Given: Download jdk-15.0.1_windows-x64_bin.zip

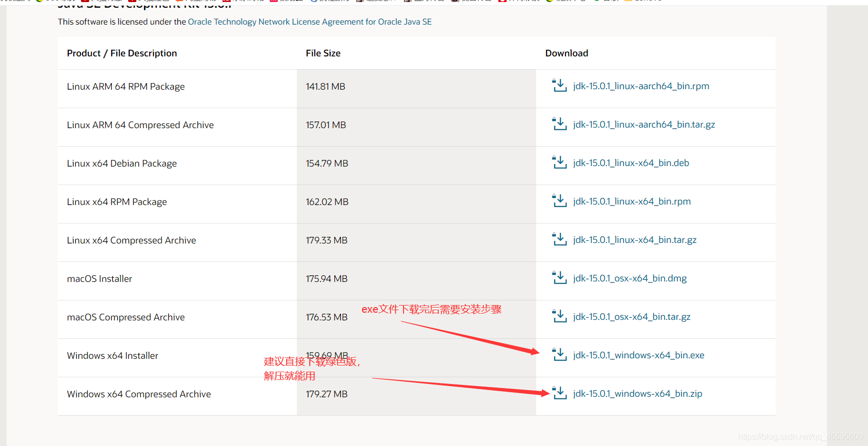Looking at the screenshot, I should coord(637,394).
